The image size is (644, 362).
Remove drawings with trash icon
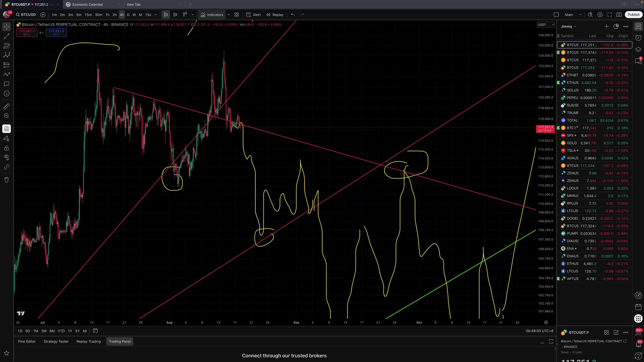(7, 180)
